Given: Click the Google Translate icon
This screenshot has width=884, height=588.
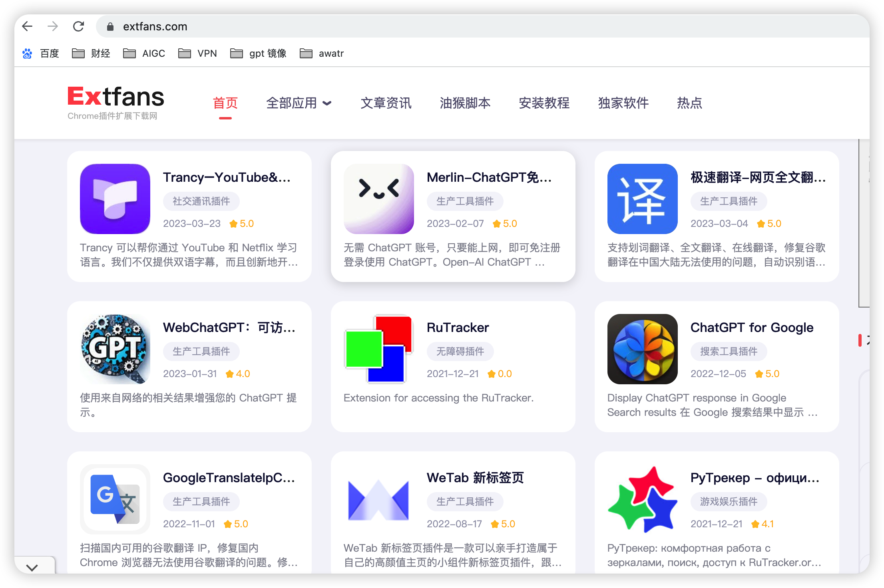Looking at the screenshot, I should point(115,499).
